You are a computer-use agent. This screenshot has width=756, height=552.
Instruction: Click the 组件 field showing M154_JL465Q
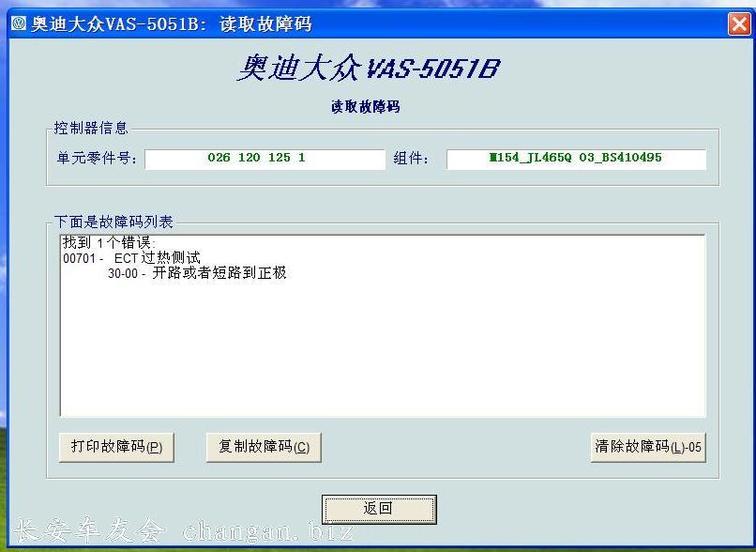click(x=576, y=160)
